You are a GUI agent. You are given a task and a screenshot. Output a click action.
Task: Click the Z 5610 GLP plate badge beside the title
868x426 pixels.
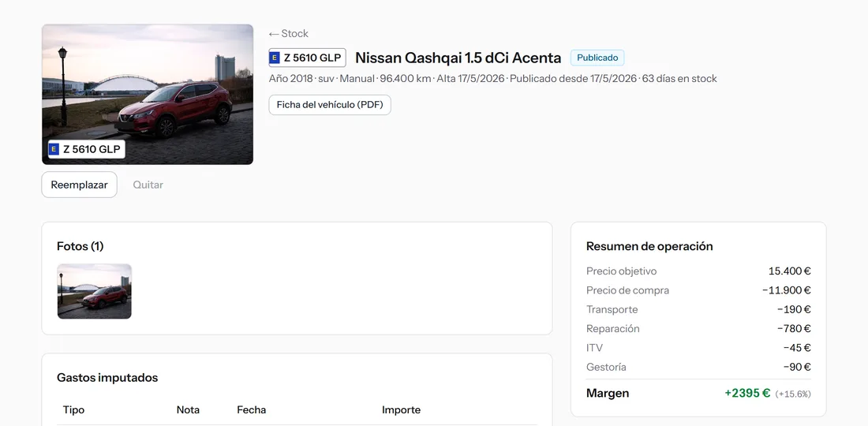307,58
